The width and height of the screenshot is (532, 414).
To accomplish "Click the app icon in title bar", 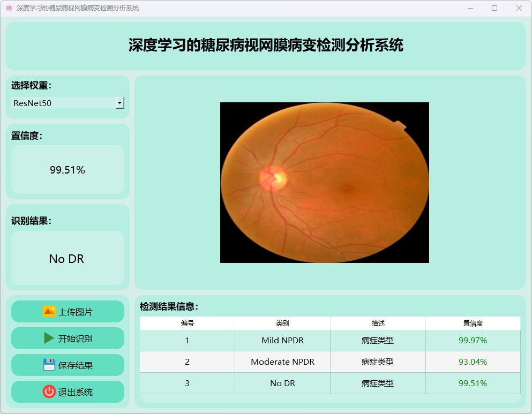I will 9,8.
